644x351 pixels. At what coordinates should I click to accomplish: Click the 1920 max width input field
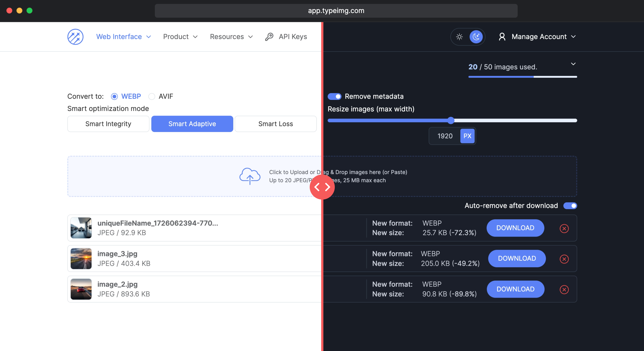coord(445,136)
